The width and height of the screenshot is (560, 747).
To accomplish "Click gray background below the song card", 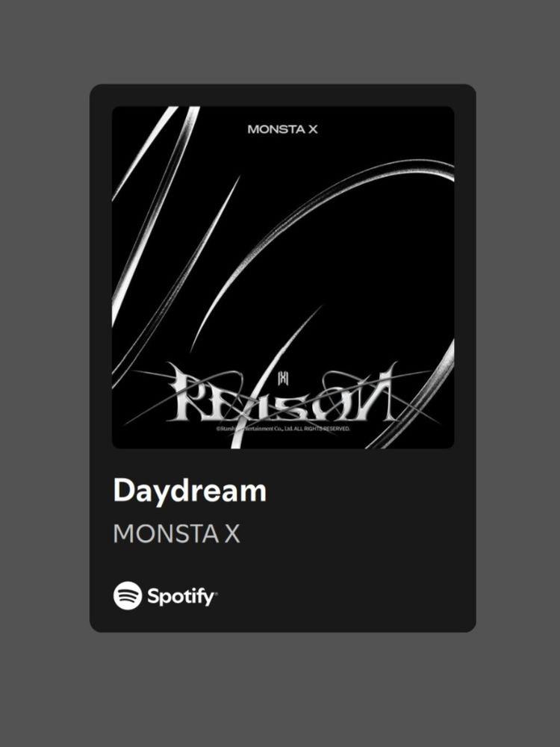I will [x=280, y=689].
